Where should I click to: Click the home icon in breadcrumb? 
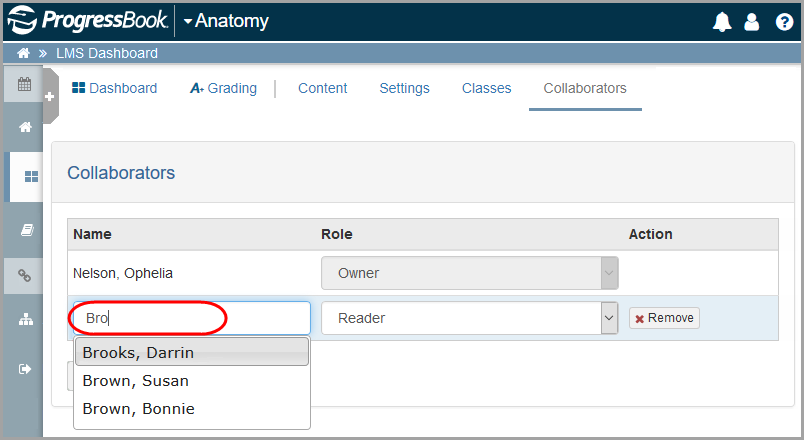pyautogui.click(x=23, y=53)
